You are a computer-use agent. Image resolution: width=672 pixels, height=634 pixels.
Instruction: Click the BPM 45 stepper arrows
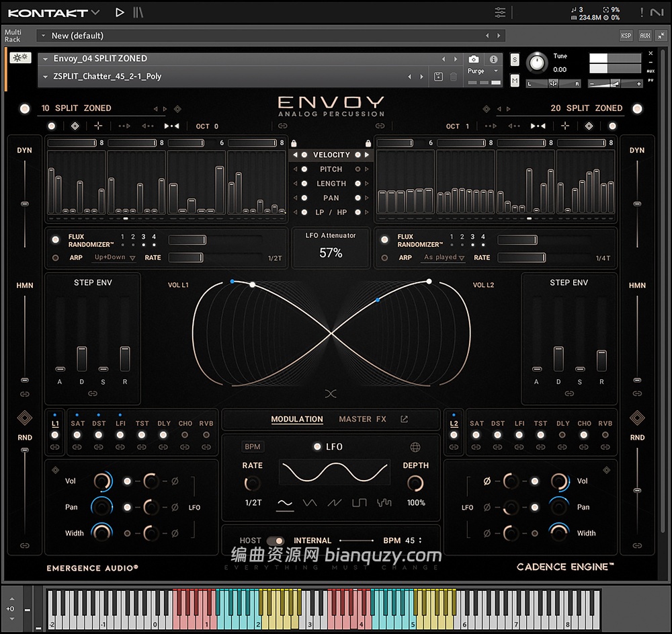420,541
